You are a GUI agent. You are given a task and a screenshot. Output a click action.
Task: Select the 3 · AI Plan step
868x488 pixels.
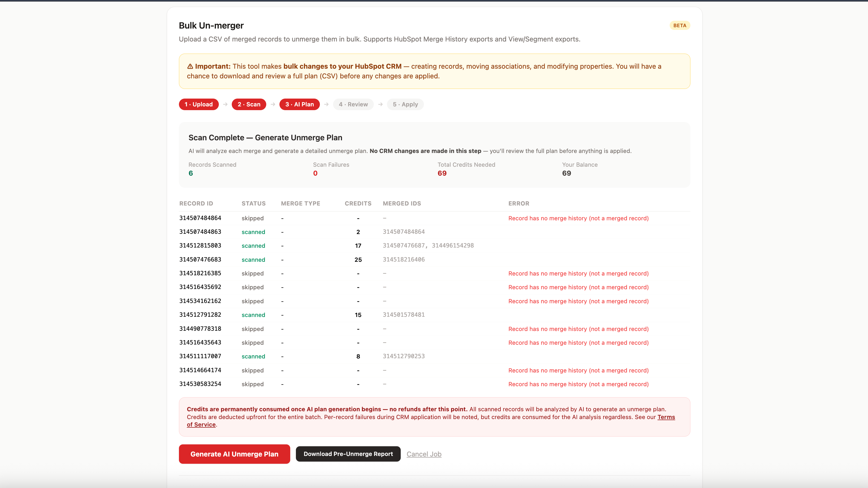click(299, 104)
